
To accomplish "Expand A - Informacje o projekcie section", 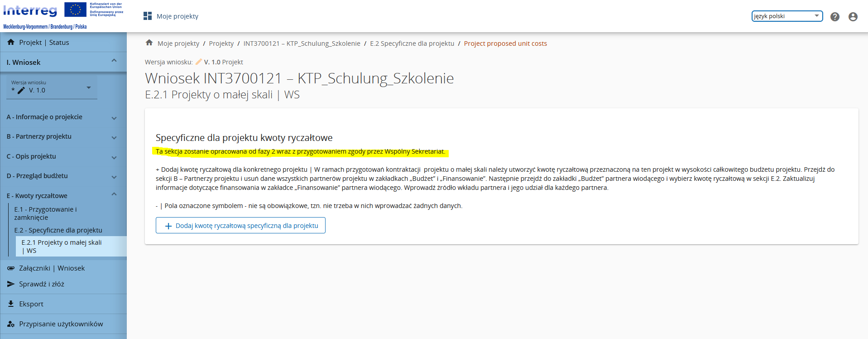I will (x=114, y=118).
